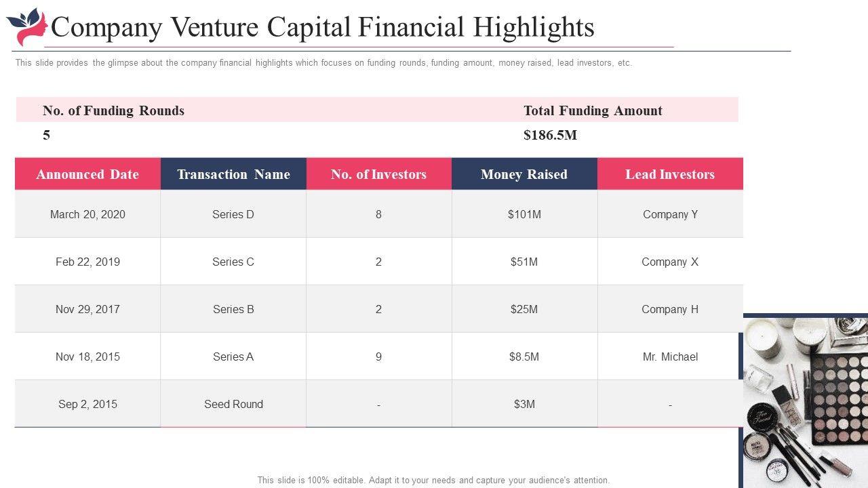Select the Company X lead investor cell
The height and width of the screenshot is (488, 868).
[x=670, y=262]
